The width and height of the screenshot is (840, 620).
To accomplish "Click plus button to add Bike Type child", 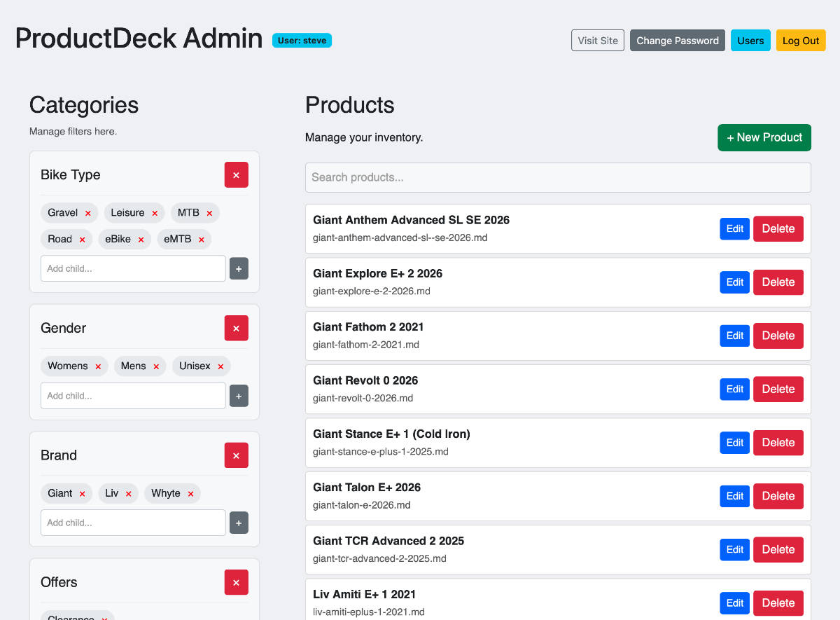I will (239, 268).
